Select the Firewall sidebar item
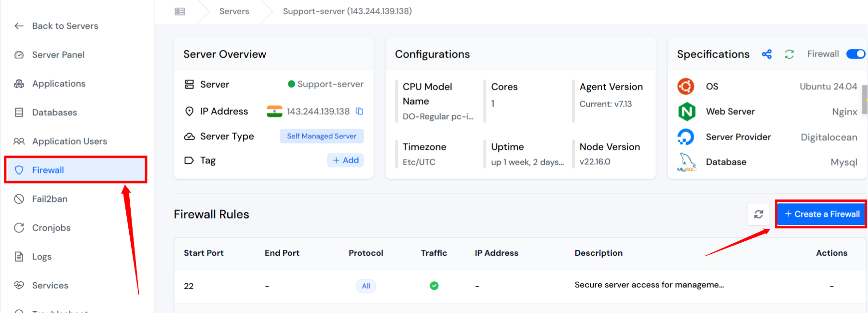868x313 pixels. [76, 170]
